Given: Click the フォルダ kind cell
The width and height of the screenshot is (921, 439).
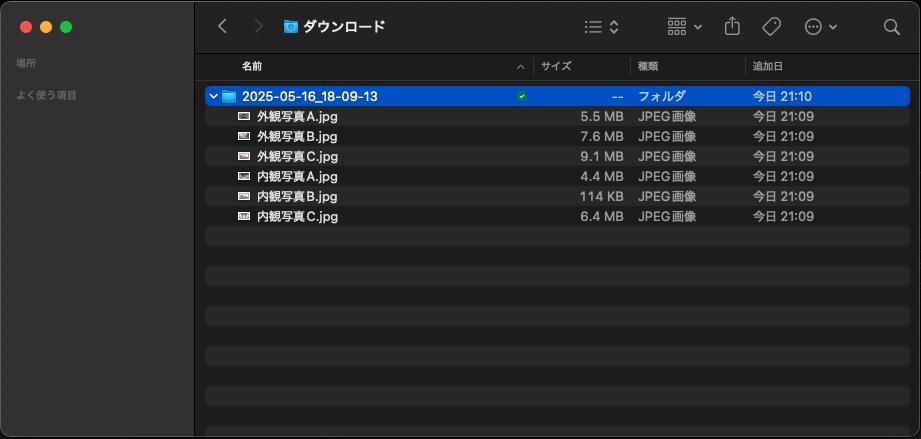Looking at the screenshot, I should [x=662, y=96].
